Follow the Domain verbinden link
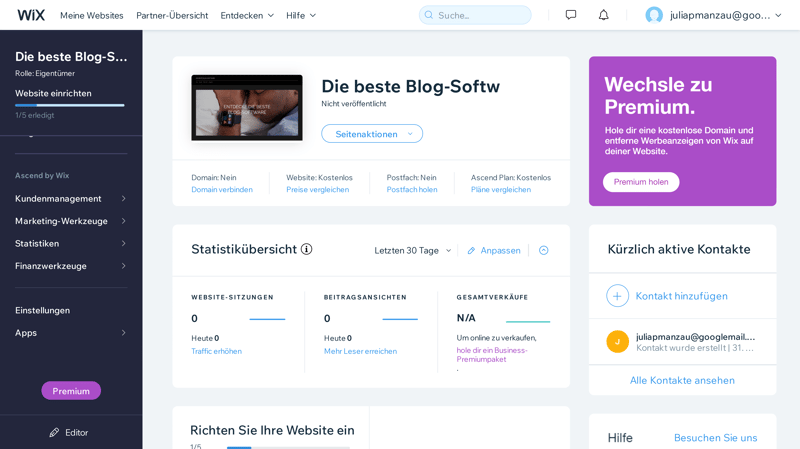 click(x=222, y=189)
